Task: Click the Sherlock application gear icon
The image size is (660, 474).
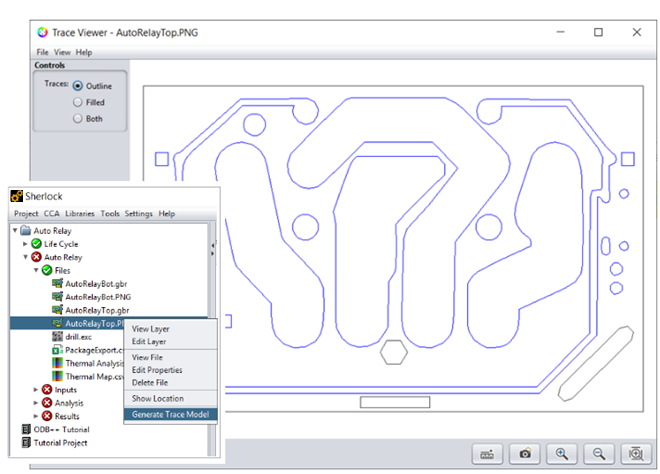Action: pos(16,196)
